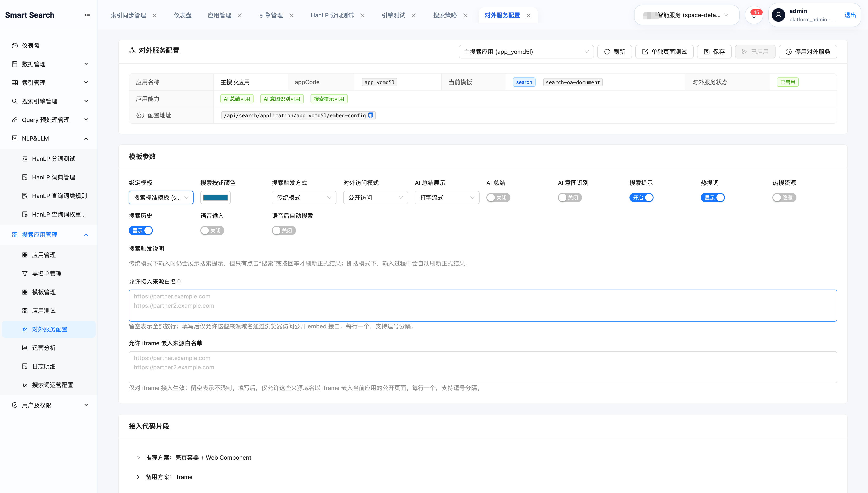Open the notification bell with 15 badge
The width and height of the screenshot is (868, 493).
click(754, 15)
